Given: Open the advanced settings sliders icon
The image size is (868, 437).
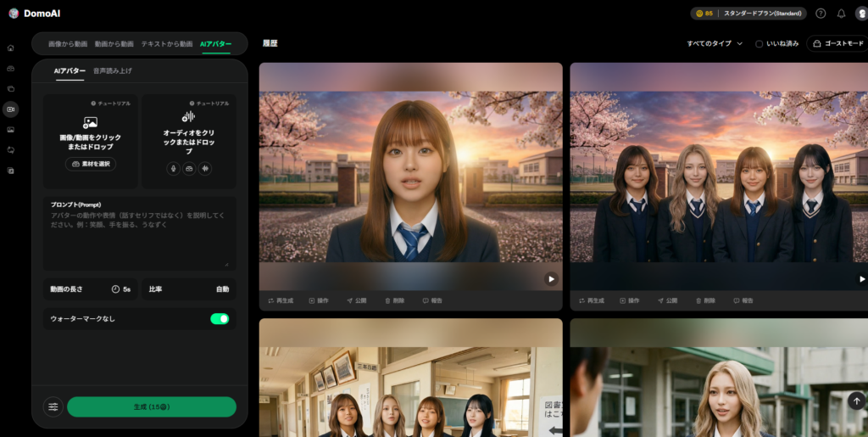Looking at the screenshot, I should [x=53, y=406].
